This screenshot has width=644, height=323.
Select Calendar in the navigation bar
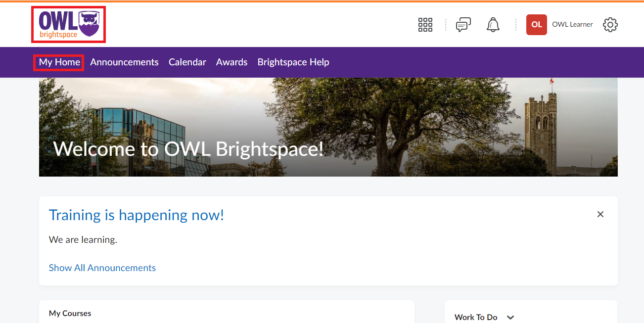187,62
